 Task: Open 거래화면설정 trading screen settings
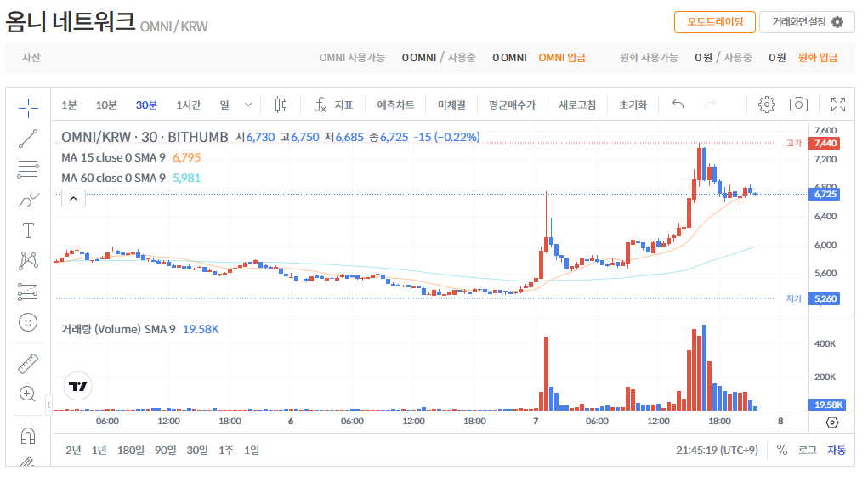pos(807,21)
